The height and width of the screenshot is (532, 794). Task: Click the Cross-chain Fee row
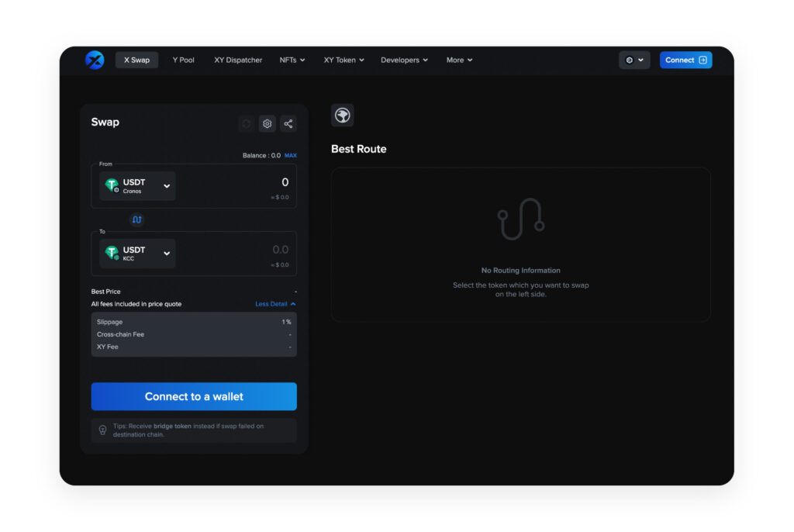pos(194,334)
